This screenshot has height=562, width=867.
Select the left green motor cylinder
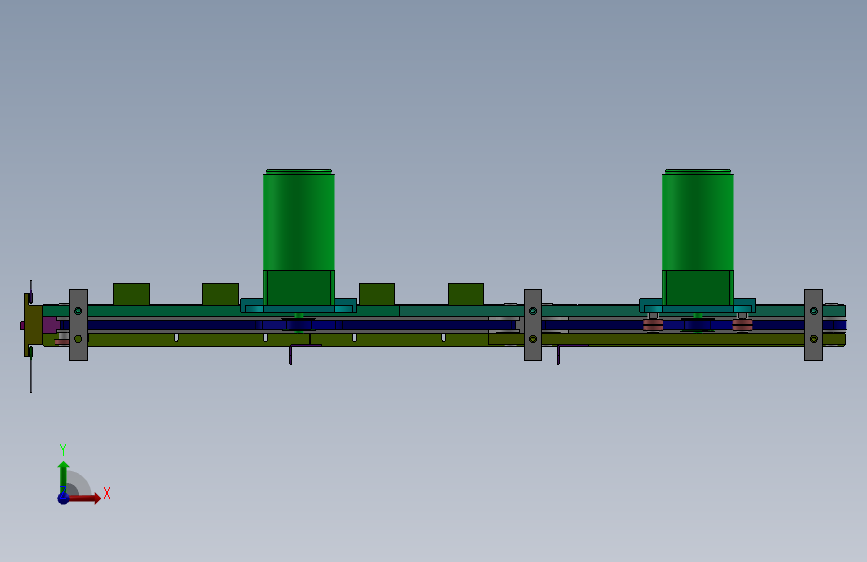click(x=299, y=220)
